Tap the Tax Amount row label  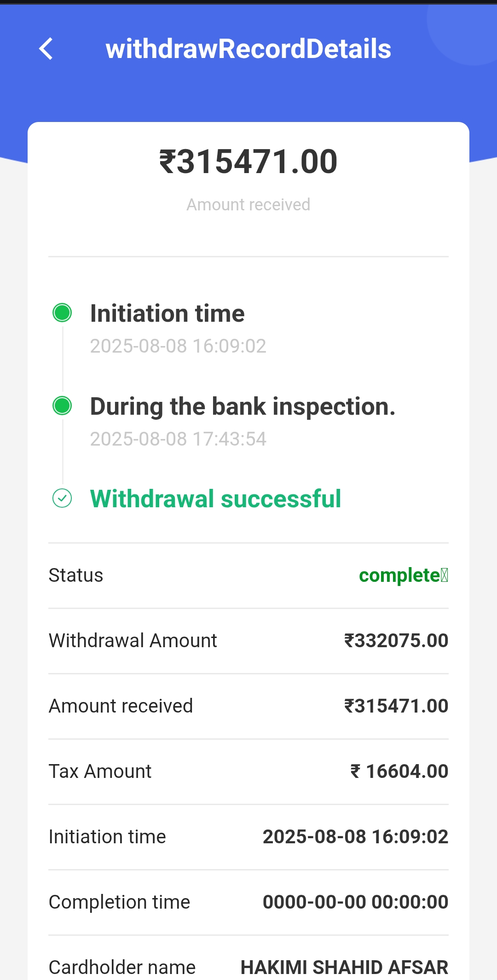point(100,771)
